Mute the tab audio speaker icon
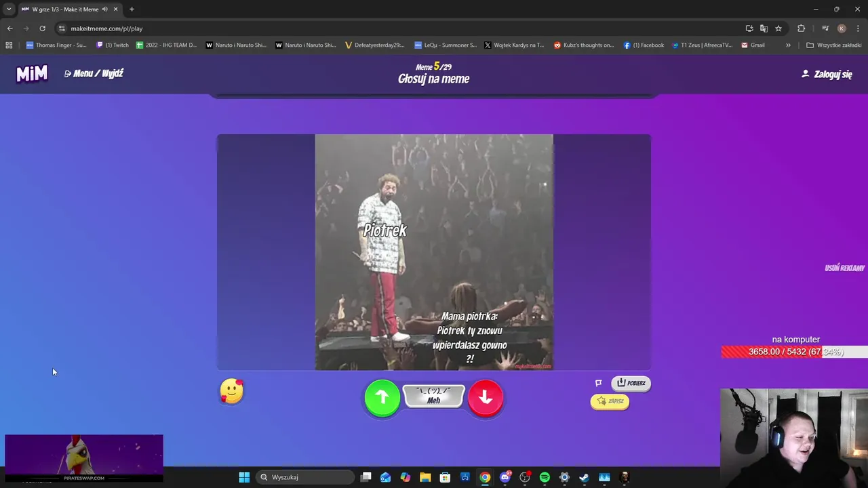The image size is (868, 488). pyautogui.click(x=105, y=9)
